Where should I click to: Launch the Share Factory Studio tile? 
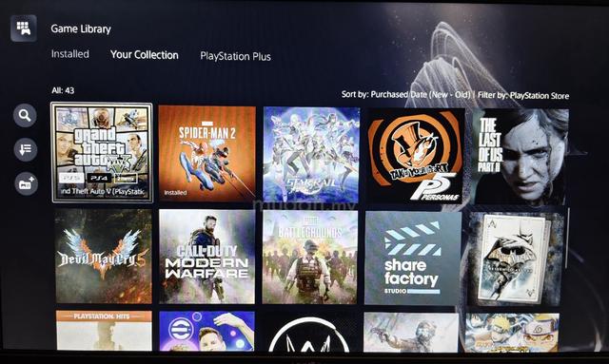coord(413,259)
